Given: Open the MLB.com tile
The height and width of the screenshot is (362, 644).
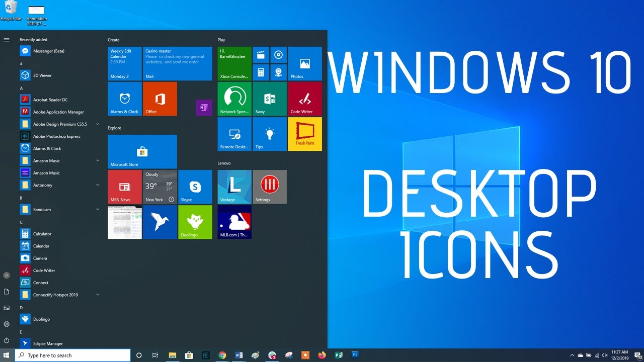Looking at the screenshot, I should pyautogui.click(x=234, y=222).
